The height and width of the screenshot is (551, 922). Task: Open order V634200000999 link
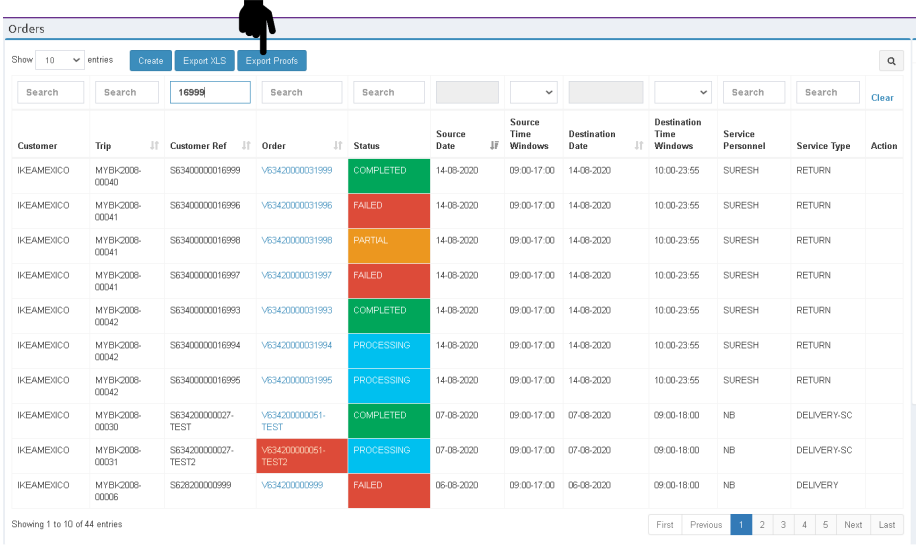(x=292, y=485)
